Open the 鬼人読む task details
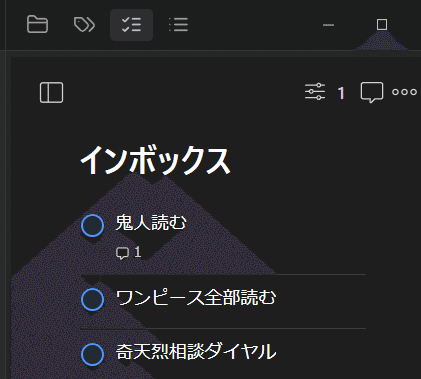Screen dimensions: 421x379 click(x=151, y=222)
